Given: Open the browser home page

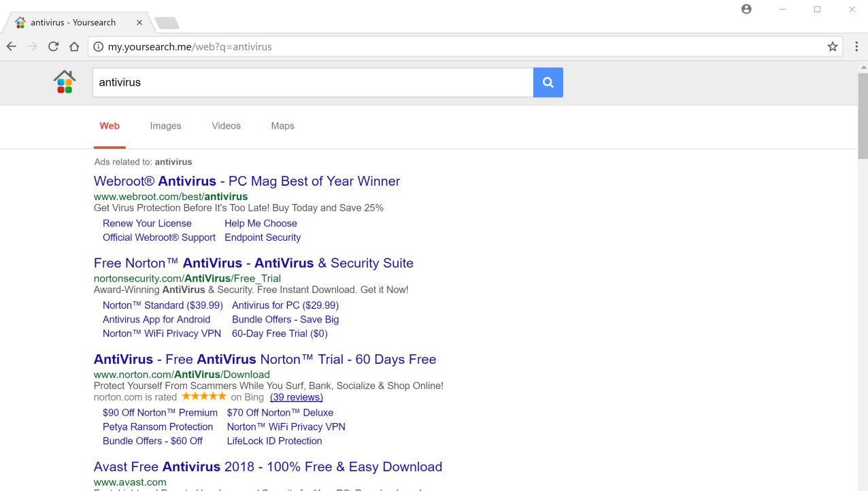Looking at the screenshot, I should click(74, 47).
